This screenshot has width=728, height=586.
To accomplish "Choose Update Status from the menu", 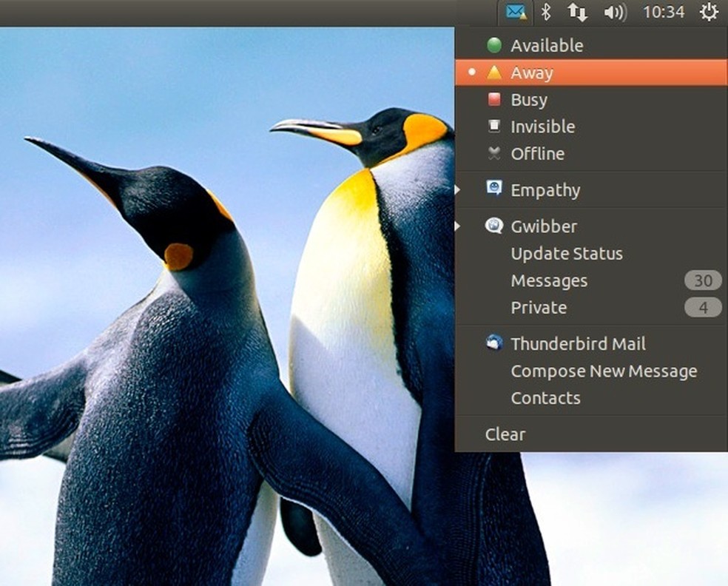I will tap(567, 253).
